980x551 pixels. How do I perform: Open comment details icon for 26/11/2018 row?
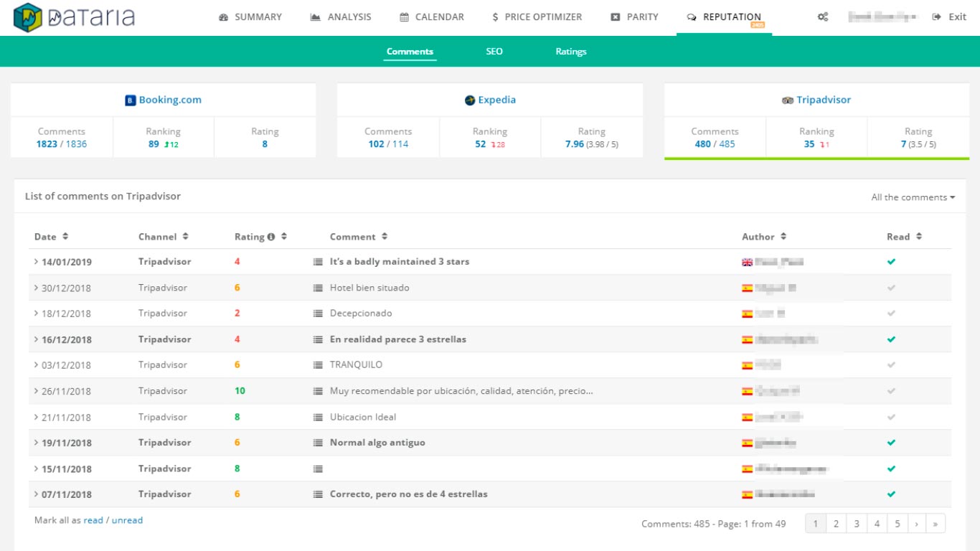318,391
